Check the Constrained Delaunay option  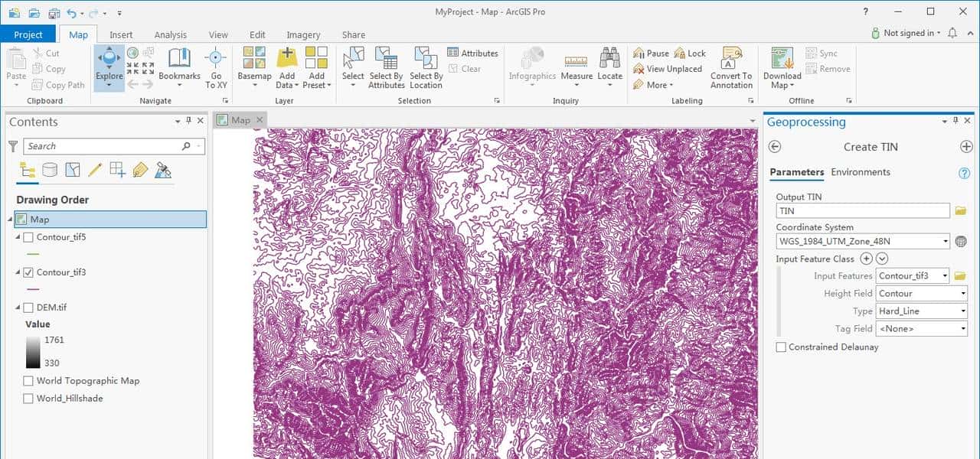tap(781, 347)
